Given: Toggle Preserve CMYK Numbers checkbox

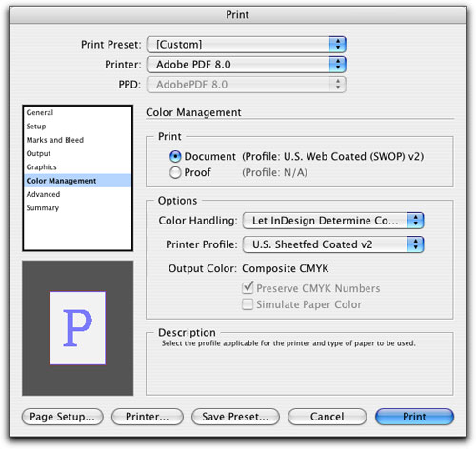Looking at the screenshot, I should coord(248,288).
